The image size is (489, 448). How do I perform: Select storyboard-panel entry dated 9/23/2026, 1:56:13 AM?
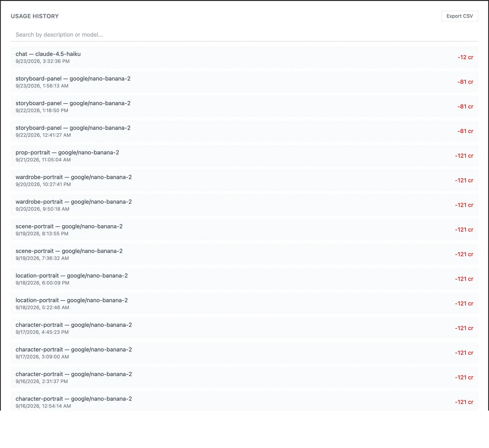point(244,82)
